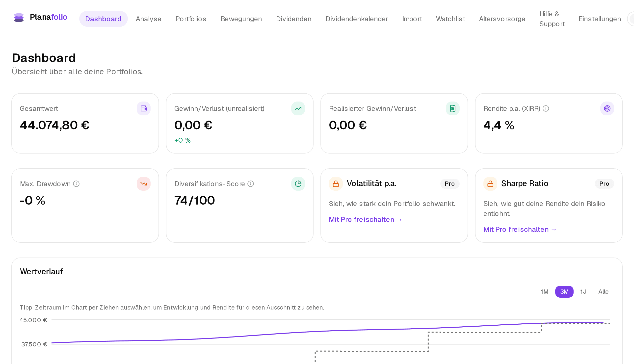Open Hilfe & Support page
Viewport: 634px width, 364px height.
point(552,19)
